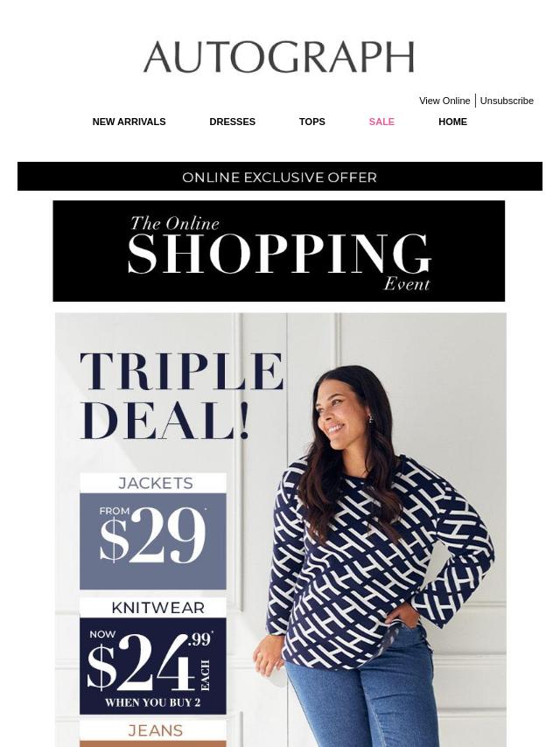Open the View Online link
Image resolution: width=560 pixels, height=747 pixels.
pyautogui.click(x=444, y=101)
